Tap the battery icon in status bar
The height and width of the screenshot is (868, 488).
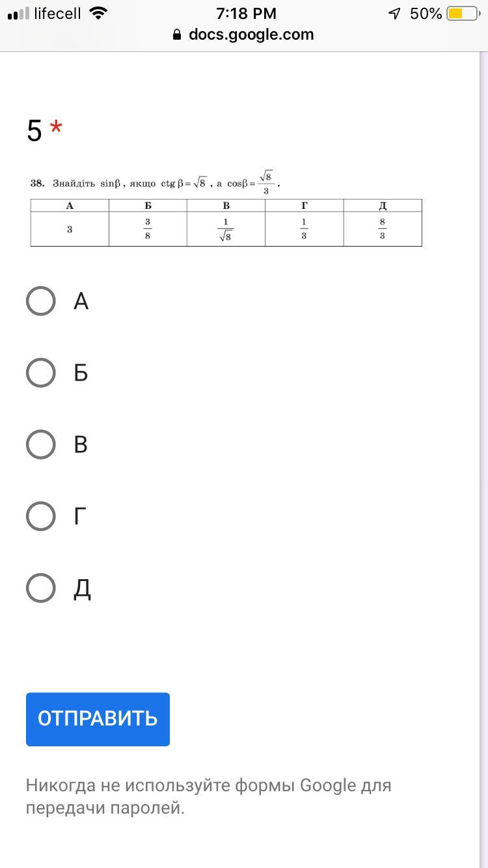tap(462, 14)
